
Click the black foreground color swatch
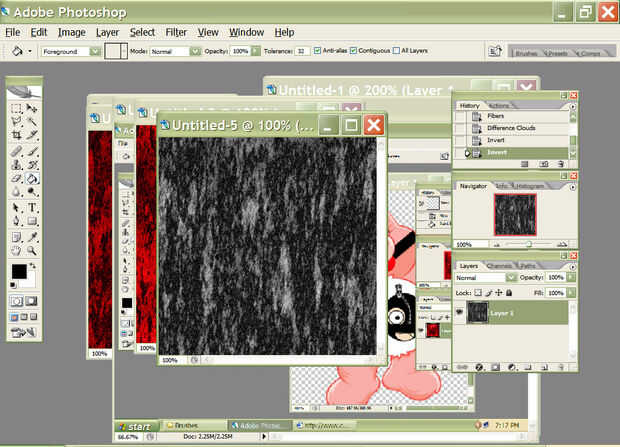[x=18, y=272]
